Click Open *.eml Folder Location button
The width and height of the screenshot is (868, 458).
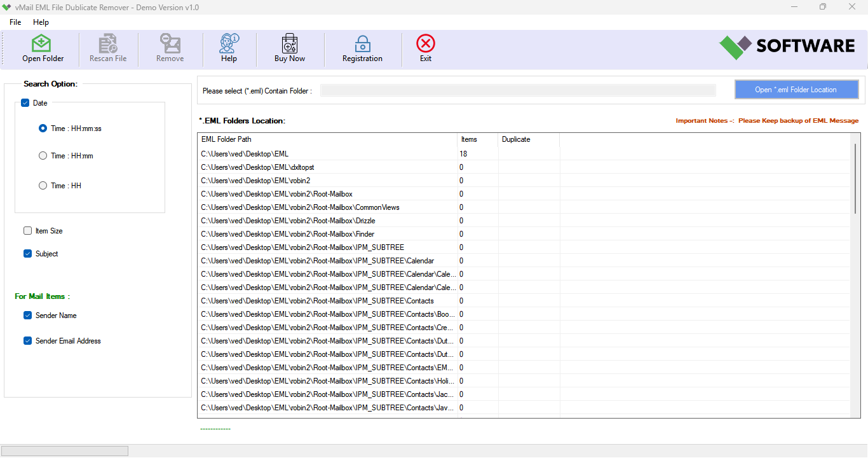coord(796,90)
